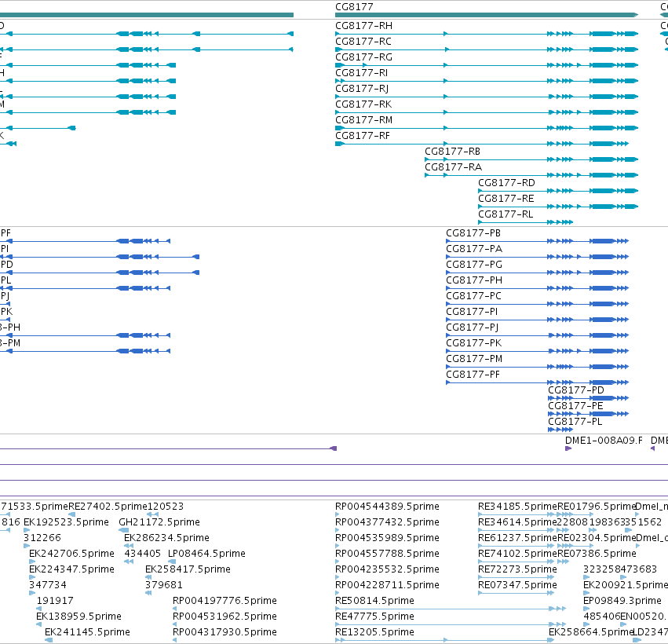The image size is (668, 644).
Task: Click EST EK258417.5prime
Action: coord(188,570)
